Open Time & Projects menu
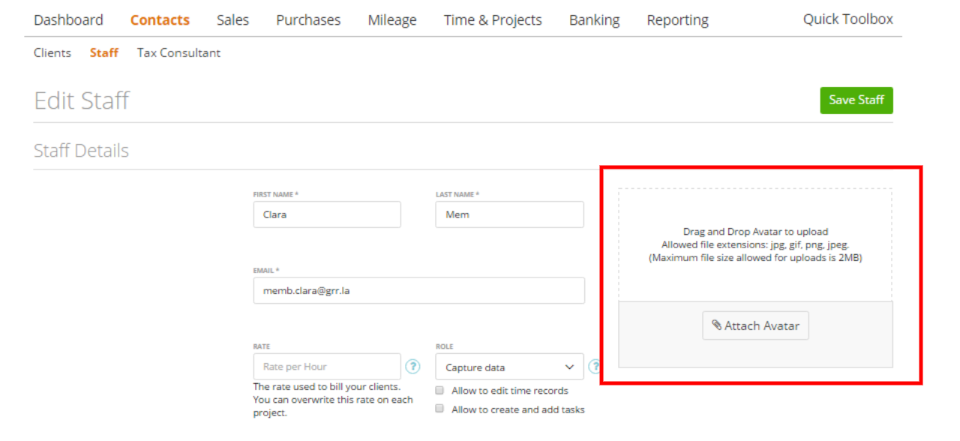 click(x=493, y=20)
